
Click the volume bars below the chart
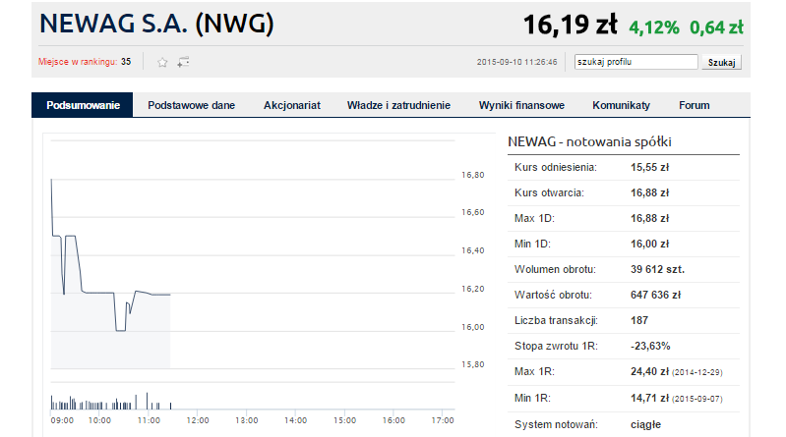(x=111, y=401)
